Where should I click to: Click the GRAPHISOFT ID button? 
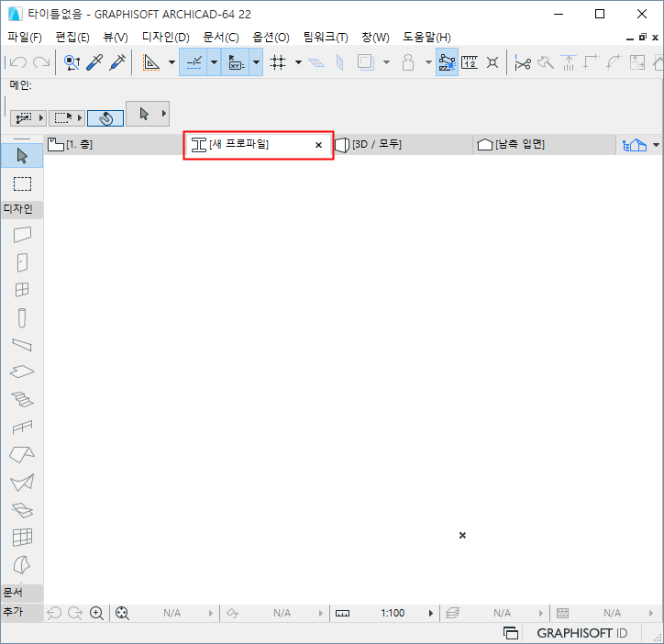581,633
